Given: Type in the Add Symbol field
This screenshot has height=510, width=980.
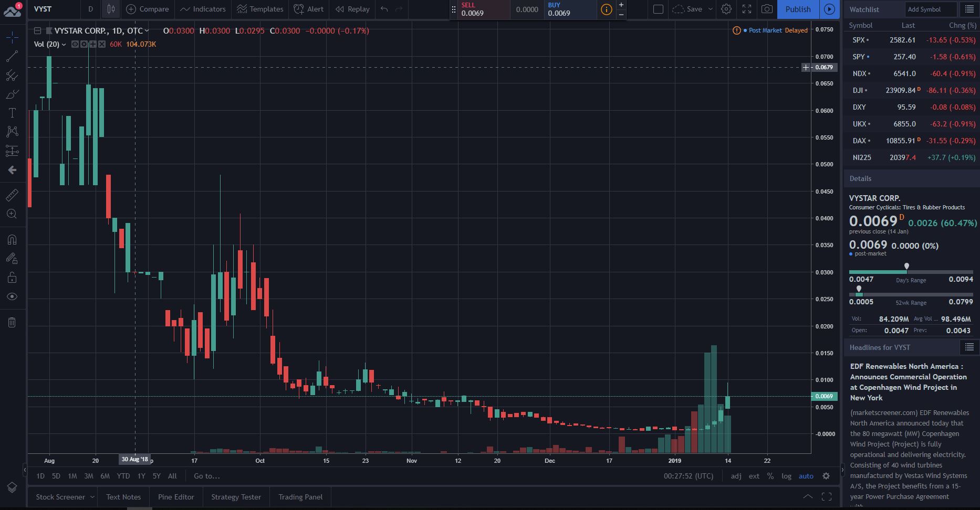Looking at the screenshot, I should [931, 9].
